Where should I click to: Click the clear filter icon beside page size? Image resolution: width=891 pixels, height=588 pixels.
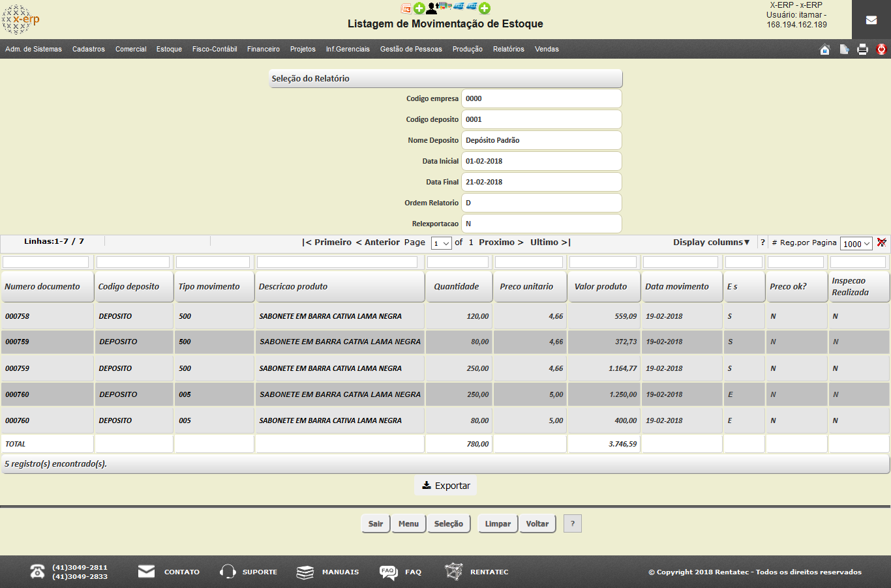click(x=882, y=243)
